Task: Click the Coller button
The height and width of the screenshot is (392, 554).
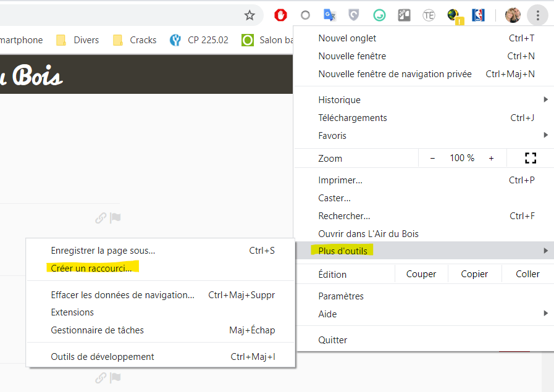Action: [x=528, y=274]
